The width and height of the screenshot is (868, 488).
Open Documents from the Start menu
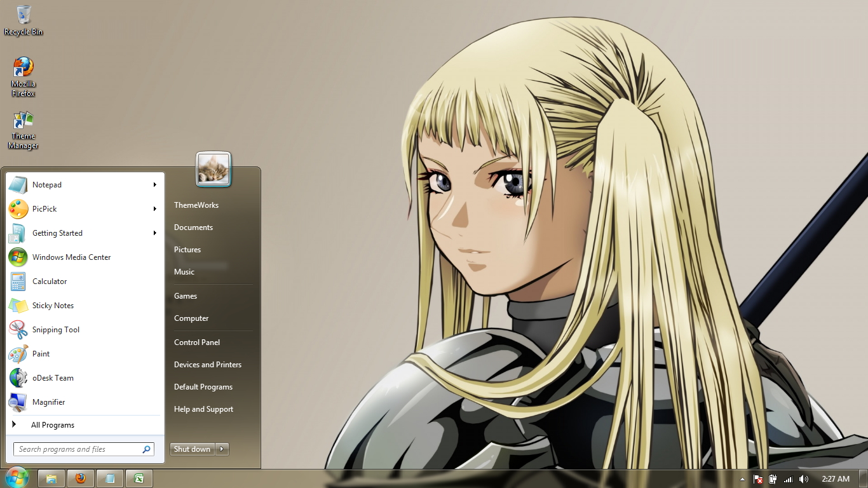(x=193, y=227)
